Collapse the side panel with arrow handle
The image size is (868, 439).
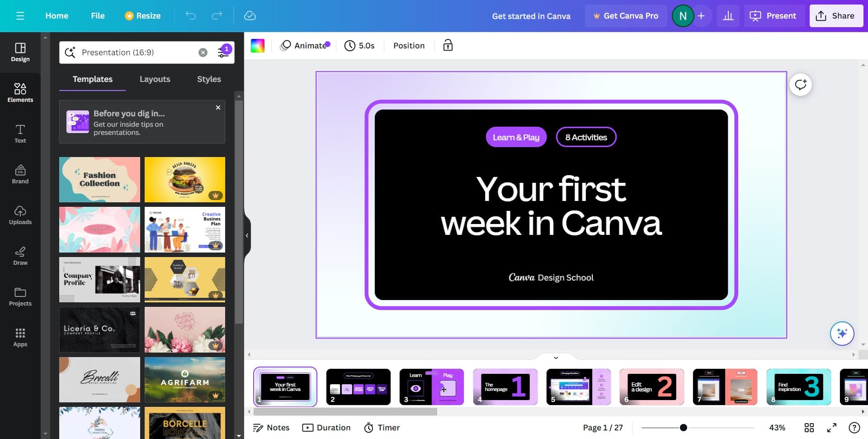point(247,235)
